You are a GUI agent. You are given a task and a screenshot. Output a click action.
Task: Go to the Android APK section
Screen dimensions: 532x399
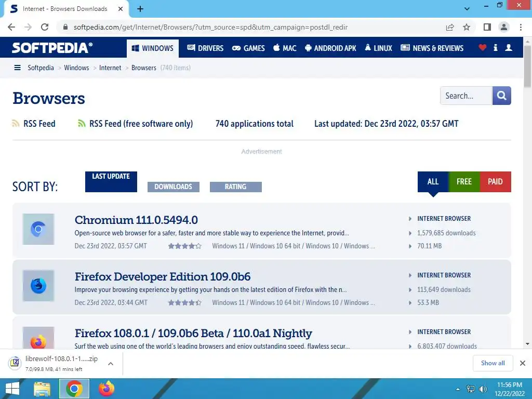(330, 48)
